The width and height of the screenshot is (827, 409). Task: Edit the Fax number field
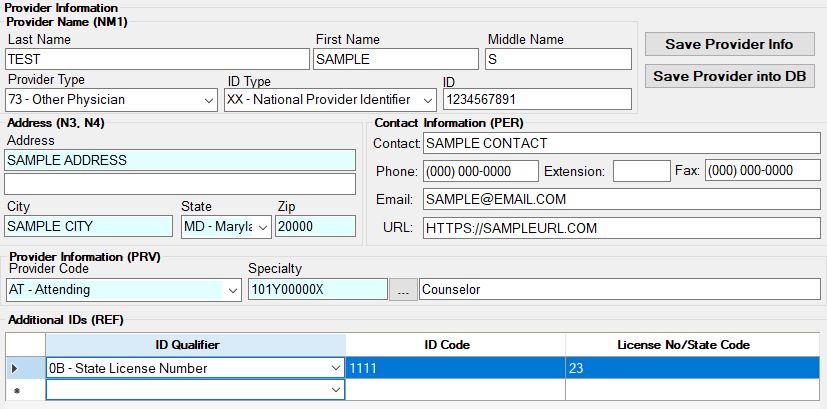tap(763, 171)
